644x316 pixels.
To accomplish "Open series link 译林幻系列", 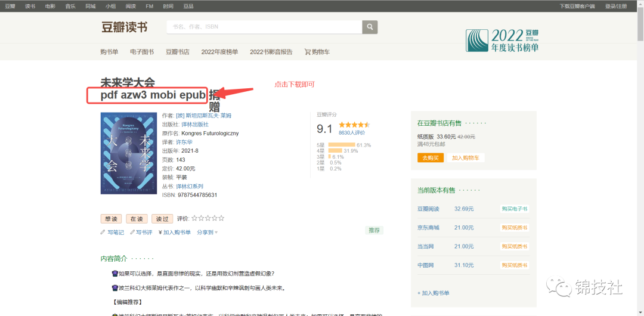I will 190,186.
